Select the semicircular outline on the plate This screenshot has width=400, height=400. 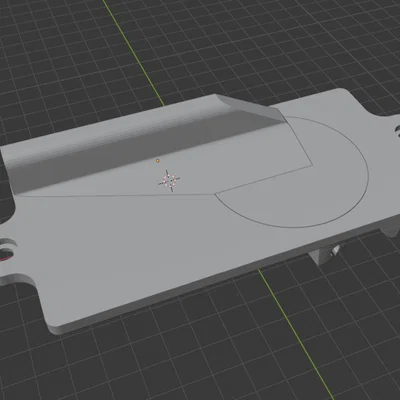(292, 172)
